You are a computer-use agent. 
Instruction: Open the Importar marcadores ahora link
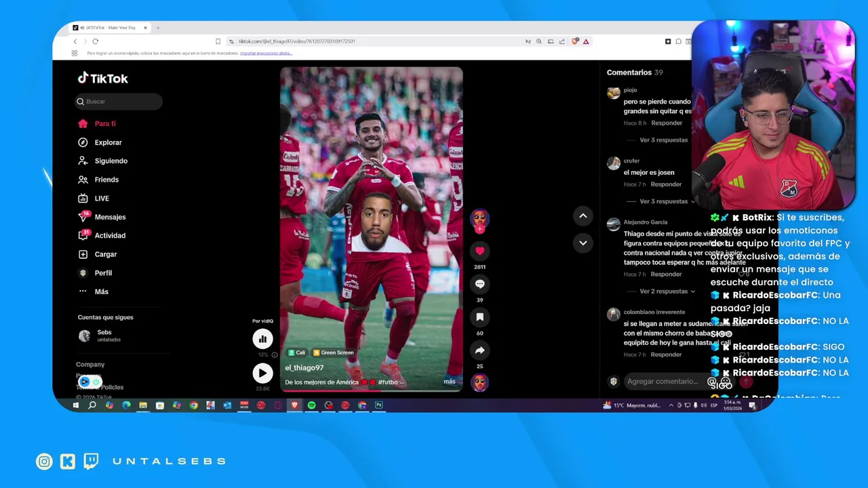[266, 53]
